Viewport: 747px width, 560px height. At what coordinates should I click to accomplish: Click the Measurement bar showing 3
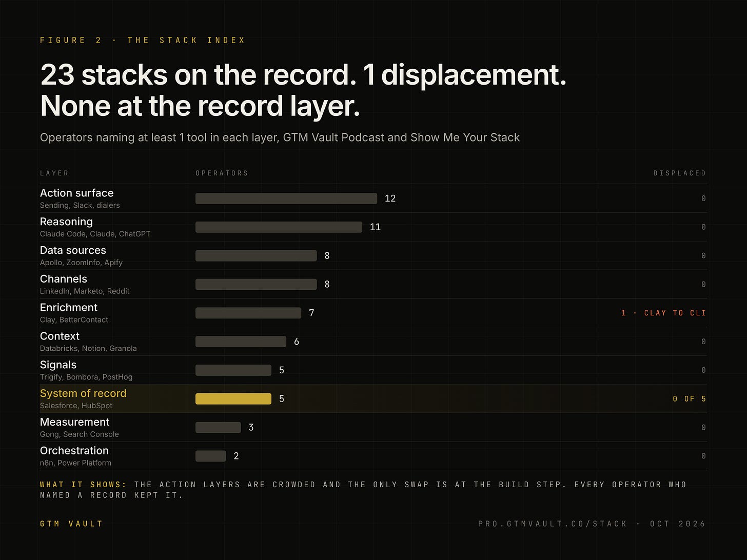[218, 427]
